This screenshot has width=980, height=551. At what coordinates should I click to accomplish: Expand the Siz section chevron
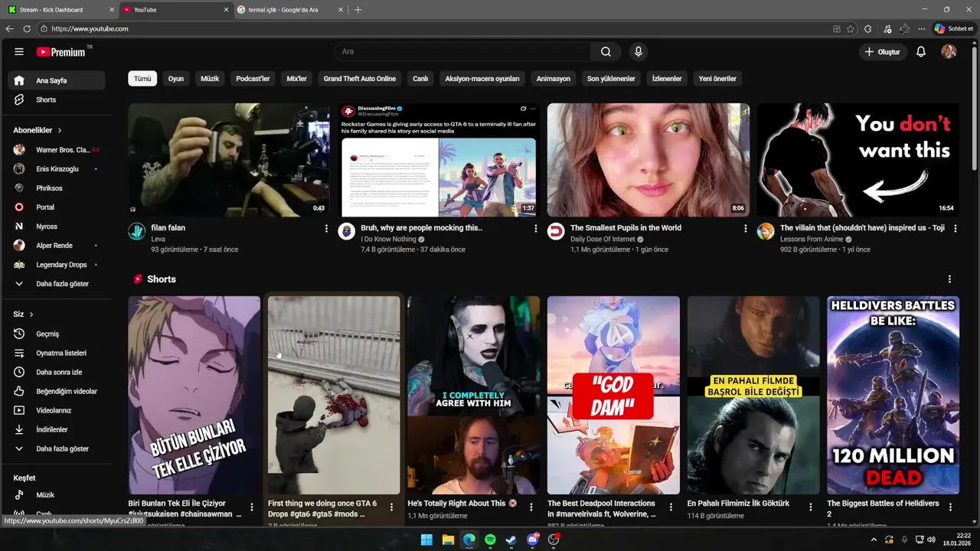click(31, 315)
